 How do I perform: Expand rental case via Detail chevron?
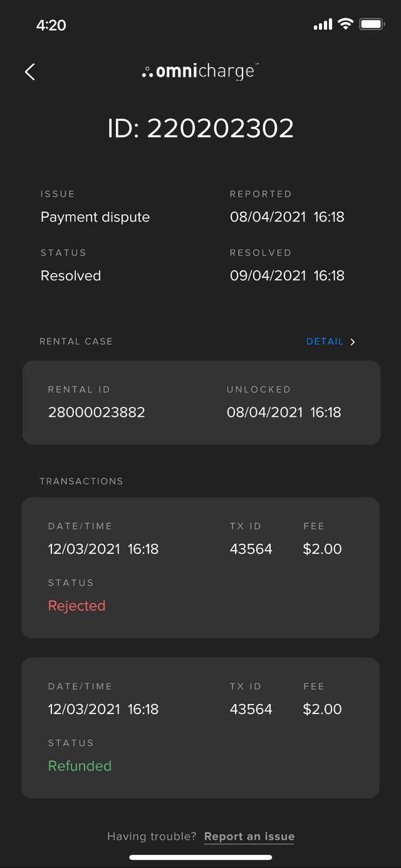coord(353,342)
